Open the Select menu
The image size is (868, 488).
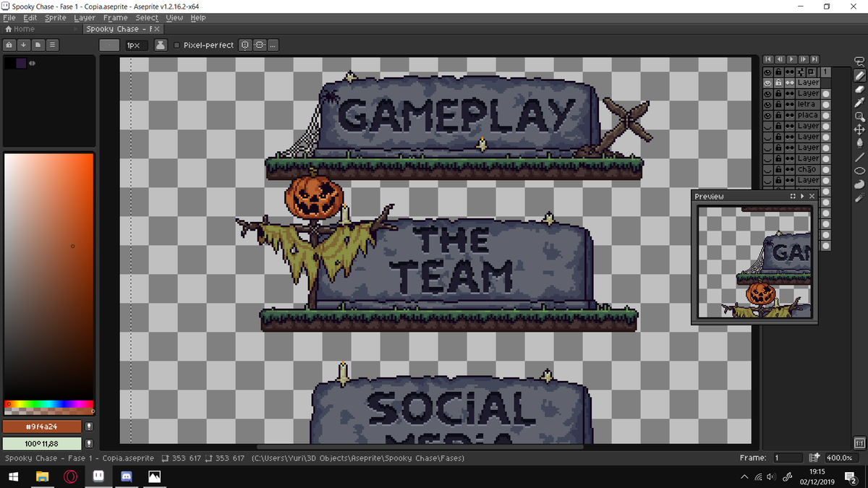pos(147,17)
